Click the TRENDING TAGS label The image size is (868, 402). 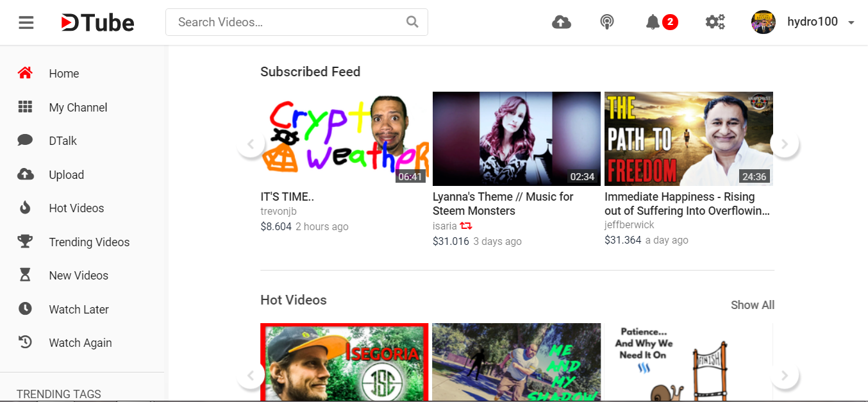59,394
